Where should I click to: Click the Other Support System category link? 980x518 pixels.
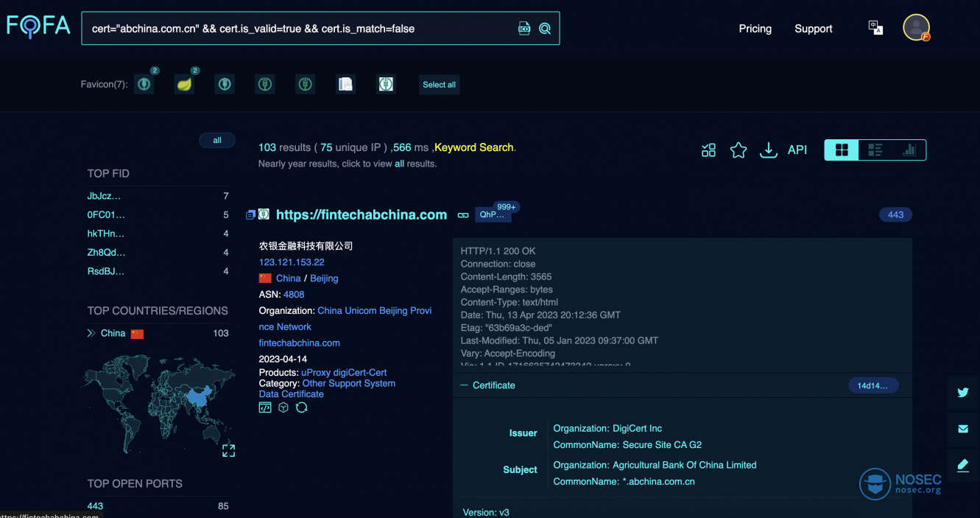(349, 383)
